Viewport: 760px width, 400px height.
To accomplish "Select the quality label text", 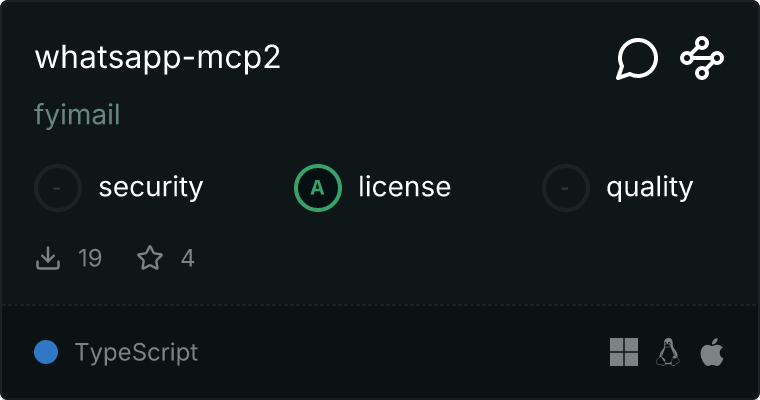I will coord(650,188).
